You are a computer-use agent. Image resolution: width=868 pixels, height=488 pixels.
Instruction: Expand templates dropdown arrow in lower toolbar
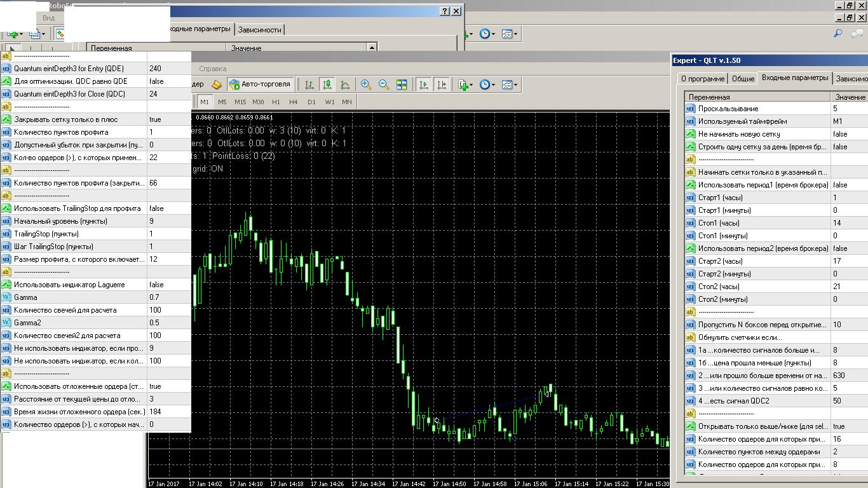point(516,85)
